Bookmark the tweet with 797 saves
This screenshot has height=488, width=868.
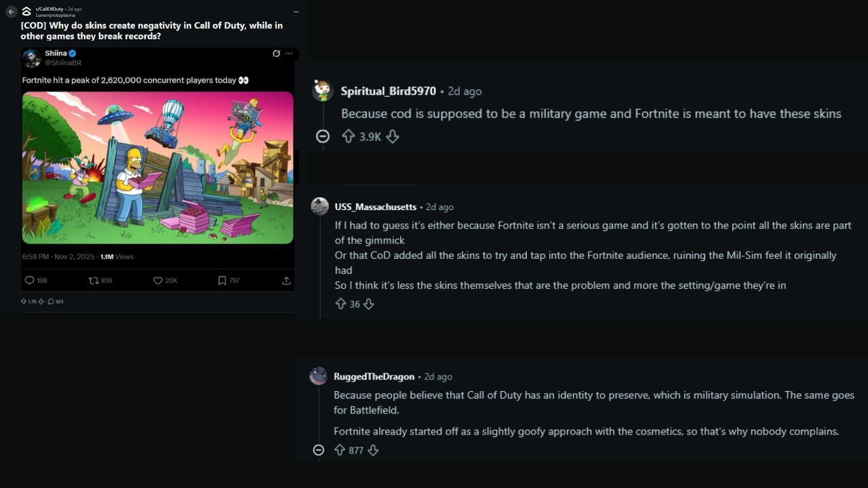click(222, 281)
